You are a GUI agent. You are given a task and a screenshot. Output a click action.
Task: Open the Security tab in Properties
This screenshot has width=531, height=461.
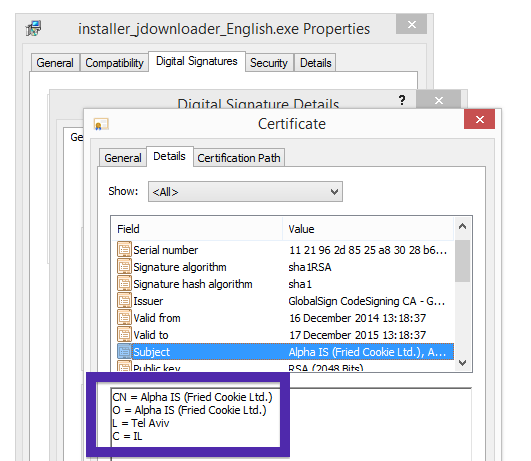coord(269,63)
